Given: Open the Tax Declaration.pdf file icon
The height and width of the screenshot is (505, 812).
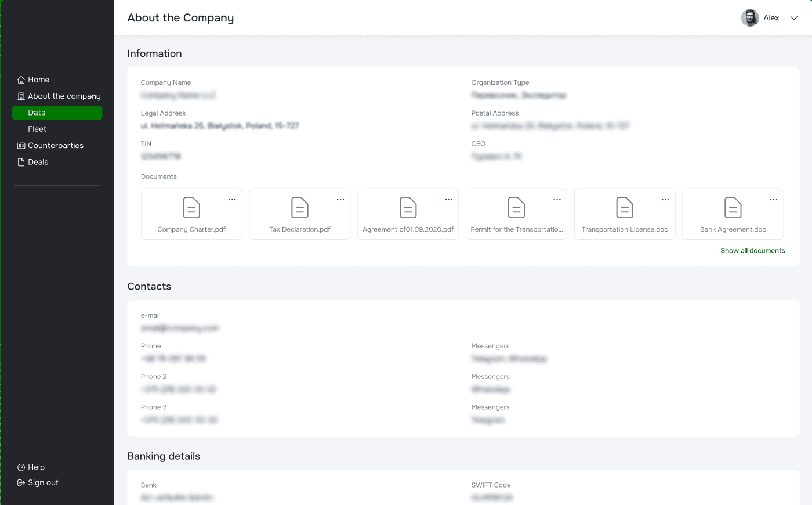Looking at the screenshot, I should (x=300, y=208).
